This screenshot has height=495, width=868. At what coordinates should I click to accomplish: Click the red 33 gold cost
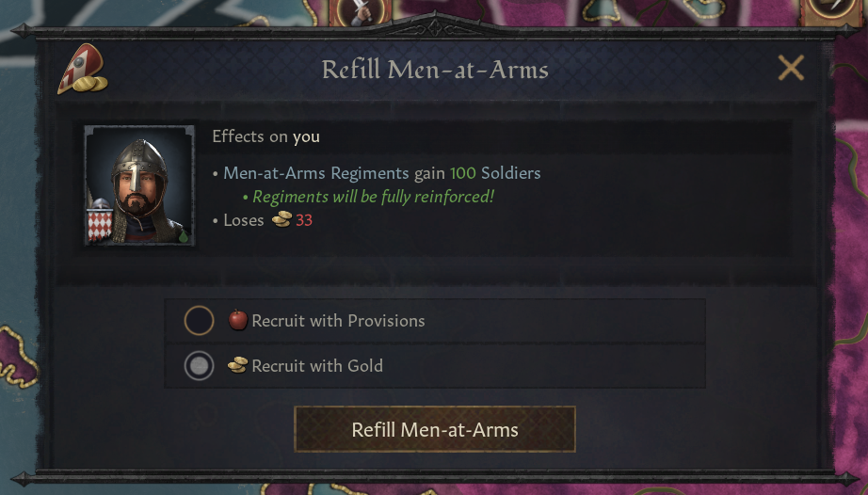[304, 220]
